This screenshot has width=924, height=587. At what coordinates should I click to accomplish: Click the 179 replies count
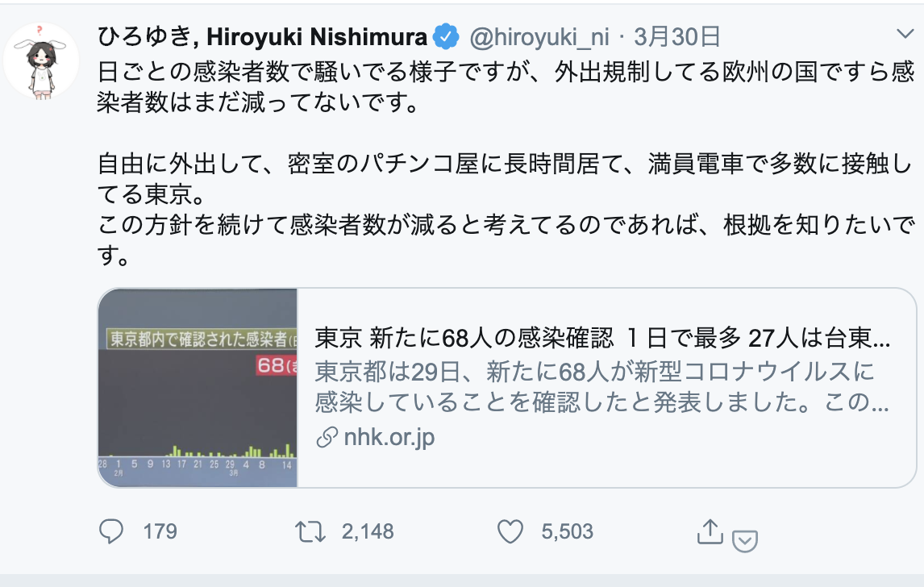tap(160, 531)
